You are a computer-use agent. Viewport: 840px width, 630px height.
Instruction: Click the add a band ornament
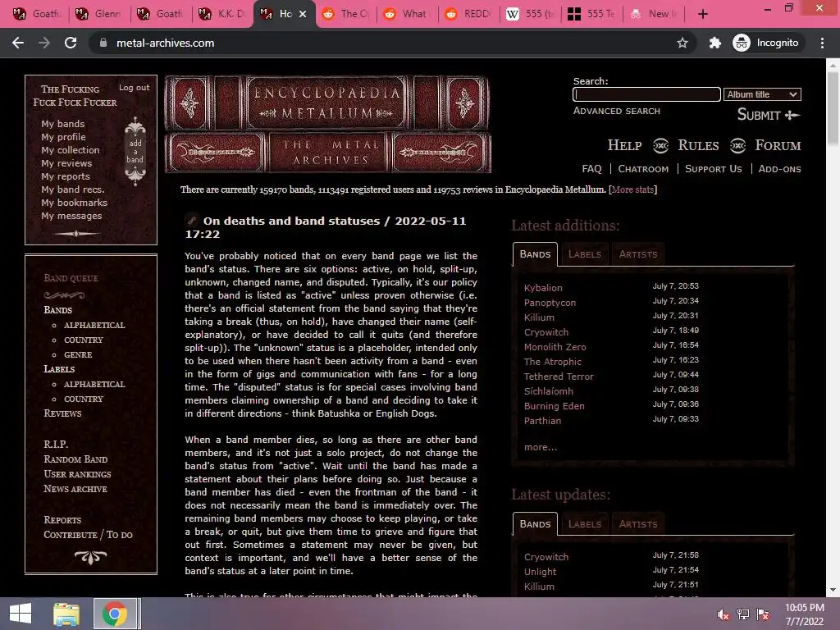(135, 151)
